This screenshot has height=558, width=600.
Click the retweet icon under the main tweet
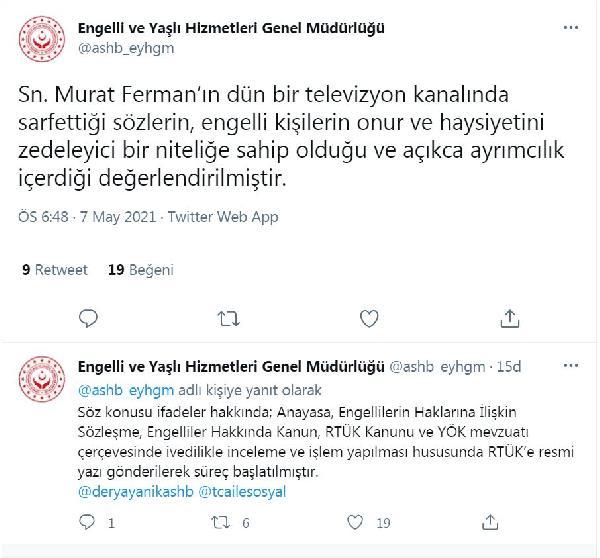point(228,318)
